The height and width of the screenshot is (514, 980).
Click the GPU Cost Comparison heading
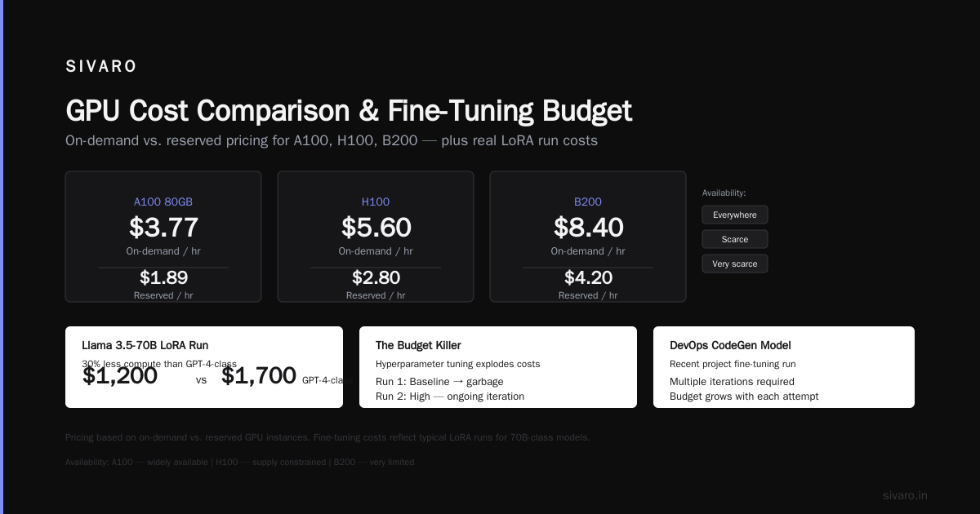pos(349,111)
